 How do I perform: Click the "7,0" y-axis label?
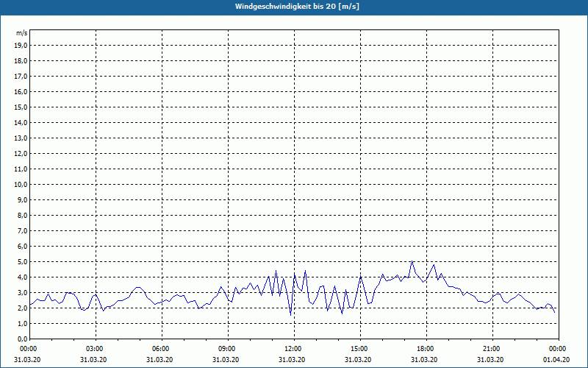click(x=23, y=230)
